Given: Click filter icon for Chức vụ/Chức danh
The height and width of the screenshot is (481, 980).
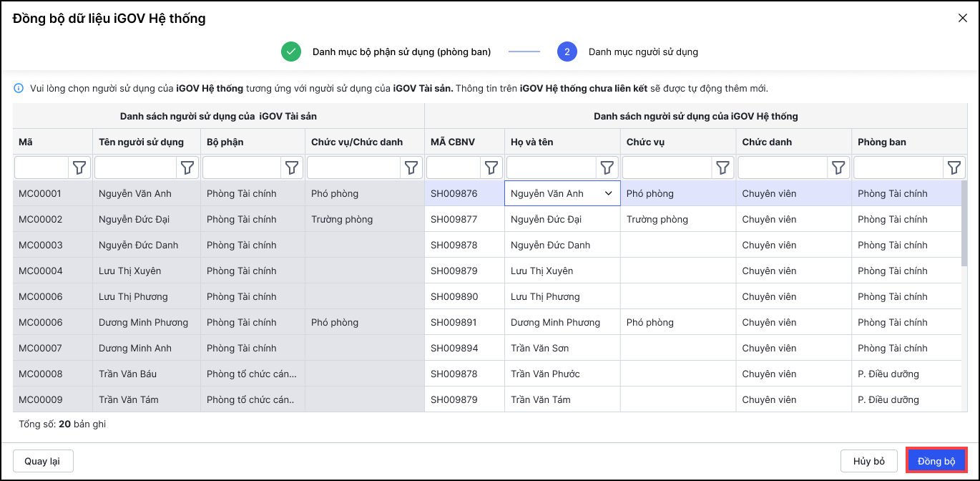Looking at the screenshot, I should click(411, 167).
